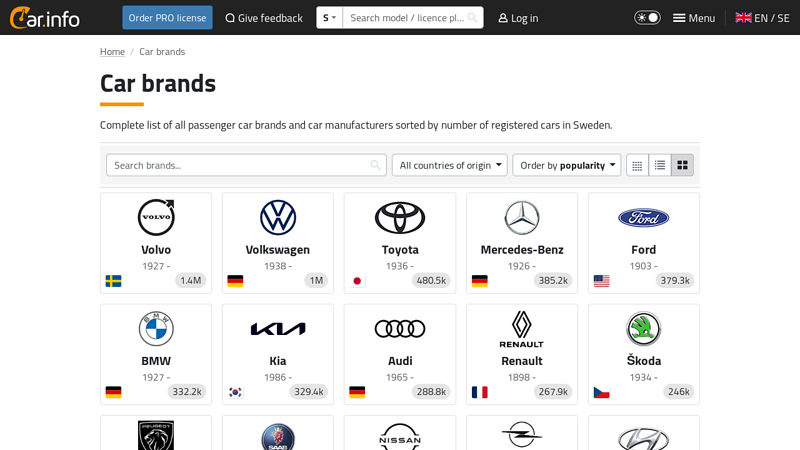Image resolution: width=800 pixels, height=450 pixels.
Task: Open the Peugeot lion logo
Action: pyautogui.click(x=156, y=436)
